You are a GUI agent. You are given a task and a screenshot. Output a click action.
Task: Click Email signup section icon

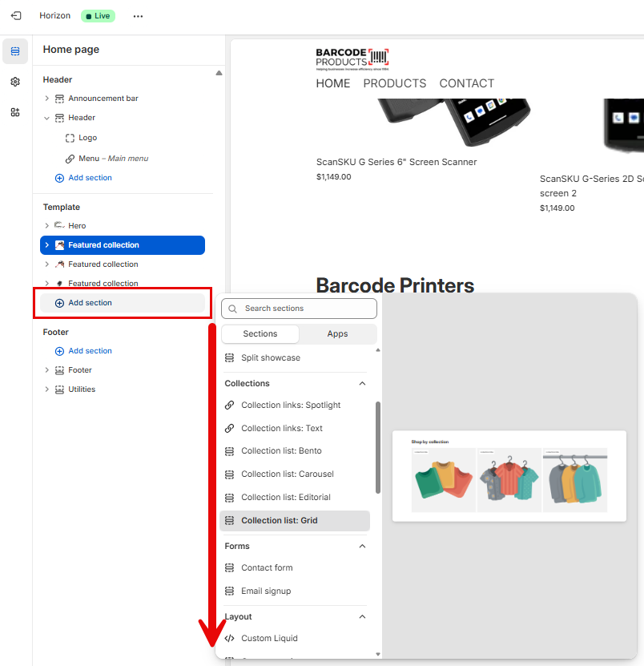[229, 591]
